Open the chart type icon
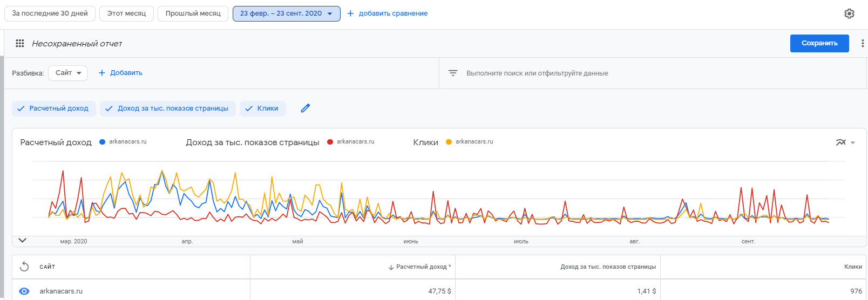 pyautogui.click(x=841, y=142)
